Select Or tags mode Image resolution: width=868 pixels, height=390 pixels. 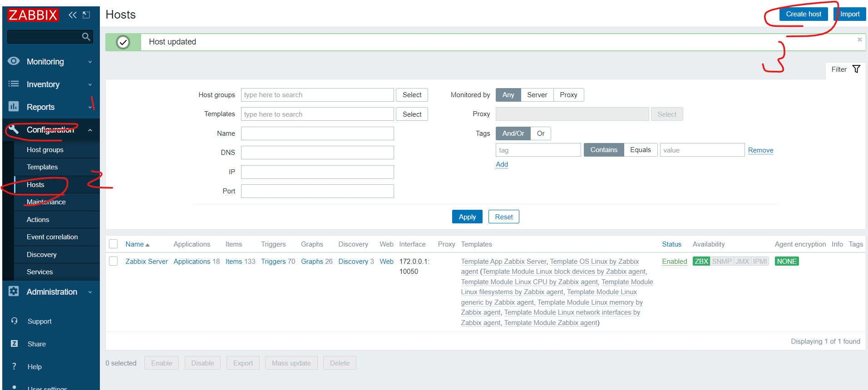(541, 133)
